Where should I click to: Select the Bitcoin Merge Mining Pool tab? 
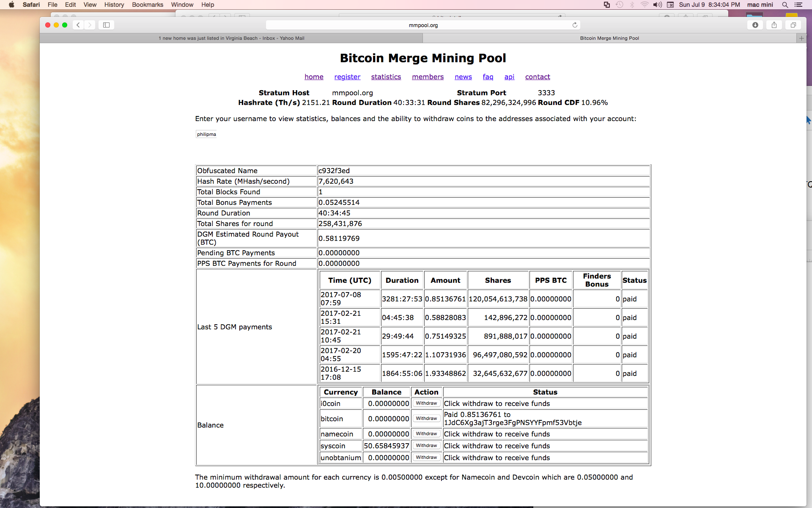609,38
